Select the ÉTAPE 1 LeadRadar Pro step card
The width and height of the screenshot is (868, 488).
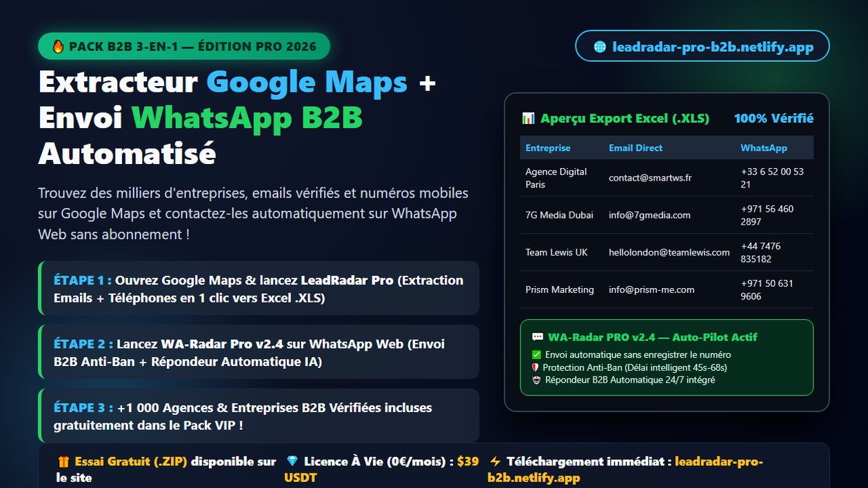tap(259, 288)
